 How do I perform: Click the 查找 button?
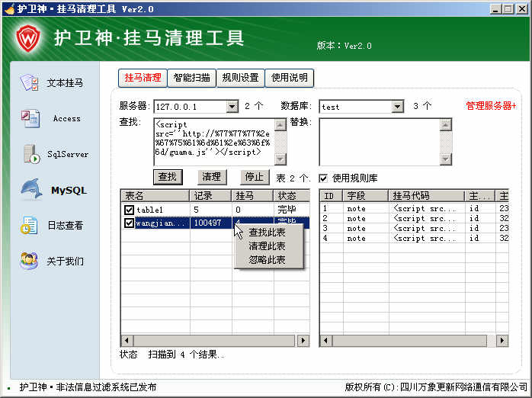click(168, 177)
